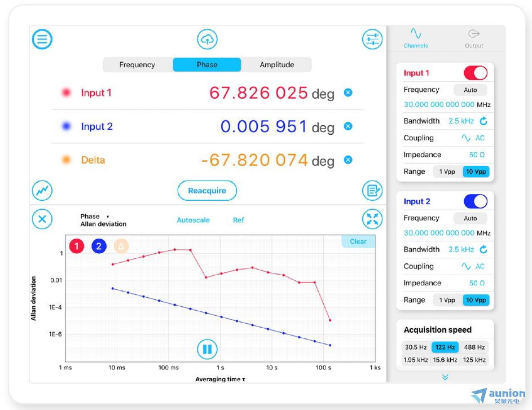Open the data logger notes icon
This screenshot has width=532, height=410.
pos(372,191)
